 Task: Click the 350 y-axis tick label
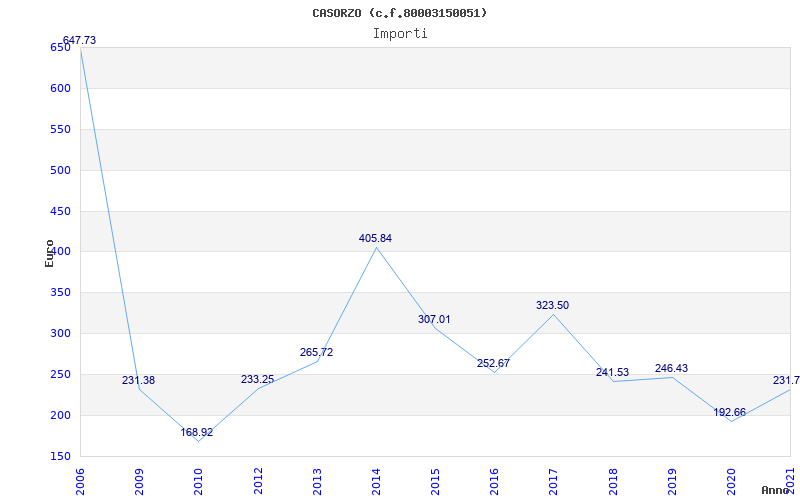pyautogui.click(x=60, y=293)
